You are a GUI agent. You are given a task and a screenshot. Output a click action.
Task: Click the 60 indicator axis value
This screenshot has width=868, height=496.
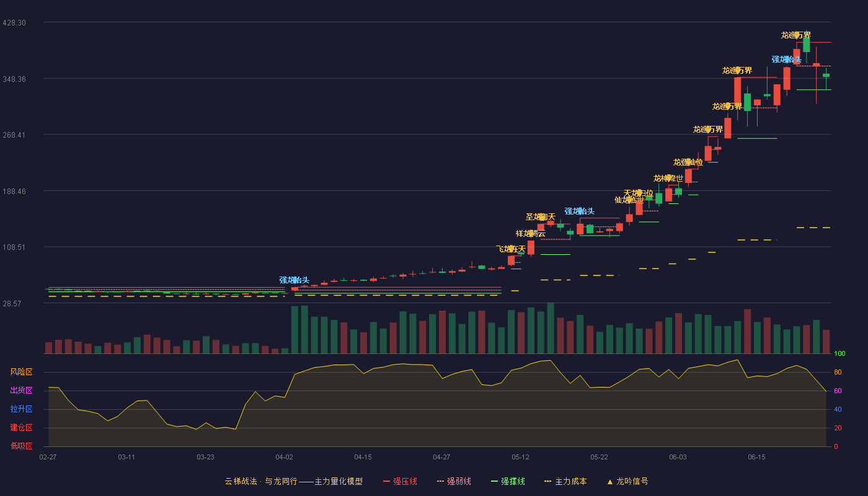coord(837,391)
